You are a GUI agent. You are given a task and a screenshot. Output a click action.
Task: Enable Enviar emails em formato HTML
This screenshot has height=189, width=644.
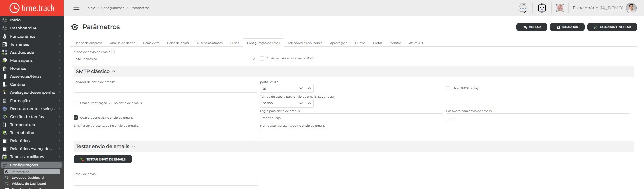[262, 58]
